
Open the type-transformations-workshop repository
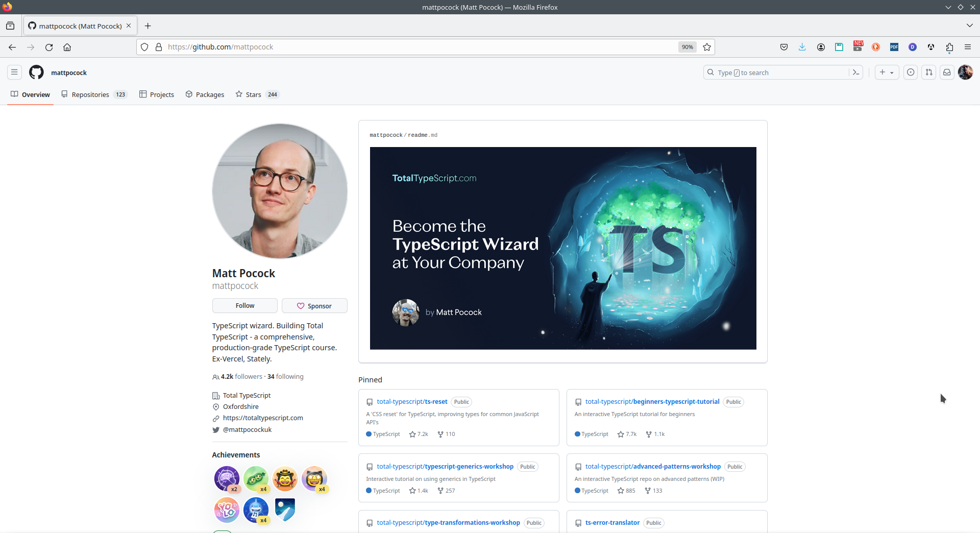click(x=448, y=523)
